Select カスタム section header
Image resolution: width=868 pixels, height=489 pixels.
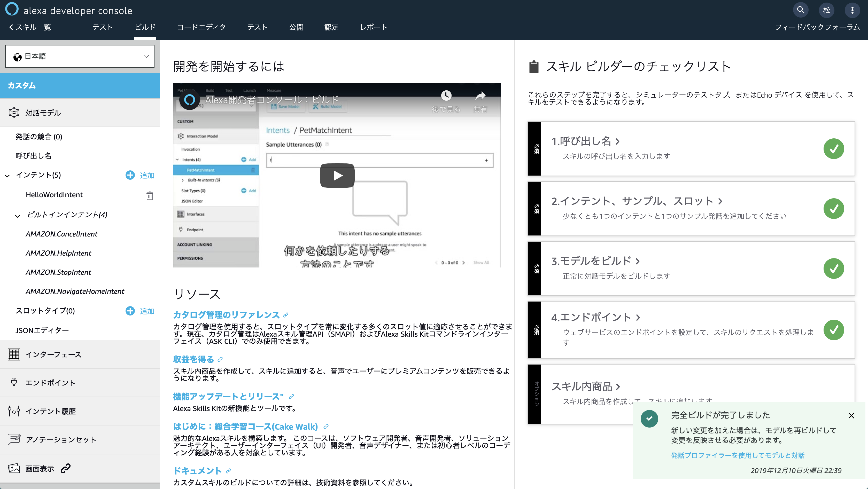tap(80, 85)
